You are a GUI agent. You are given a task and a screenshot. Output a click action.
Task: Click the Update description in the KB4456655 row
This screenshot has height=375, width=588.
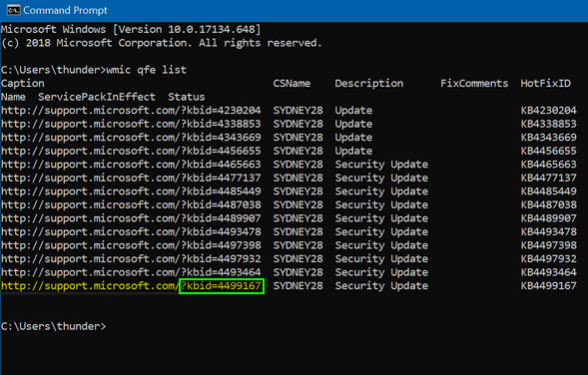(353, 151)
